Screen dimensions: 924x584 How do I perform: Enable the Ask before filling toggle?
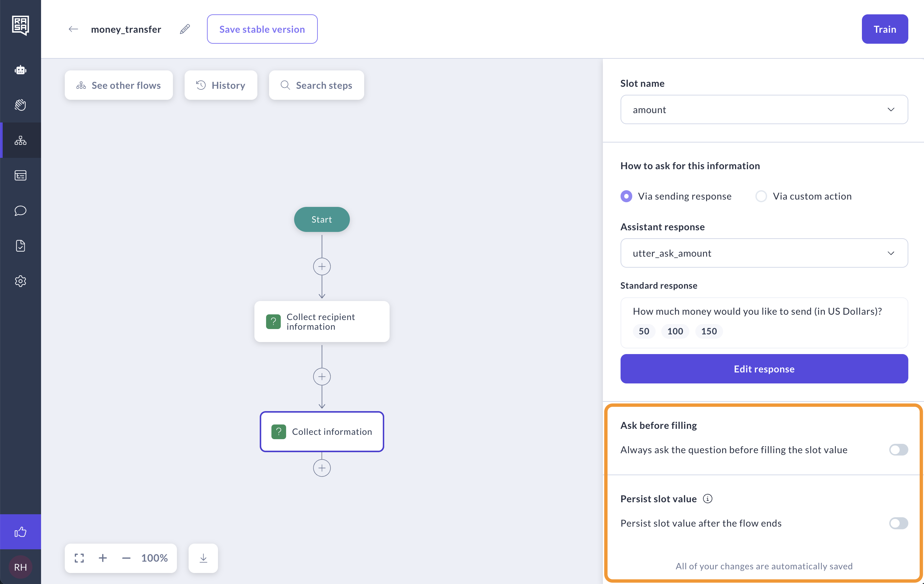tap(898, 450)
